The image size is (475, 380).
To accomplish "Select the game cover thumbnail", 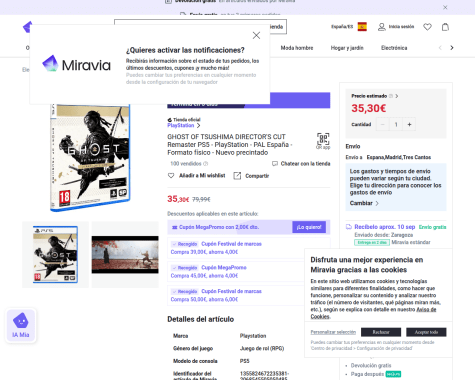I will [x=55, y=254].
